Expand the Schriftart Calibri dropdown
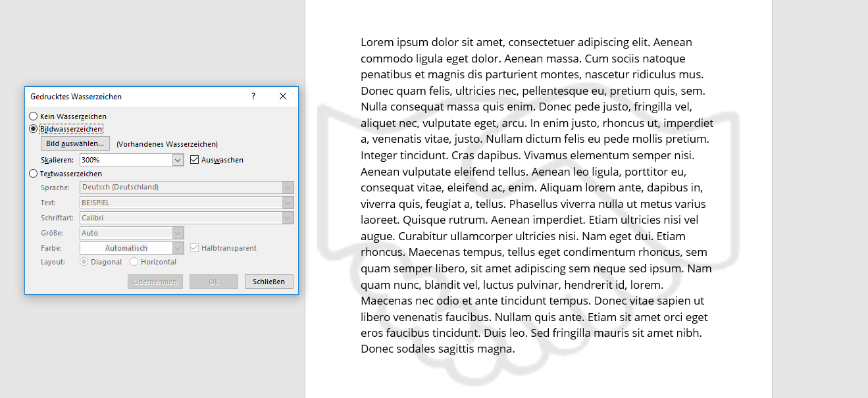Image resolution: width=868 pixels, height=398 pixels. 288,218
